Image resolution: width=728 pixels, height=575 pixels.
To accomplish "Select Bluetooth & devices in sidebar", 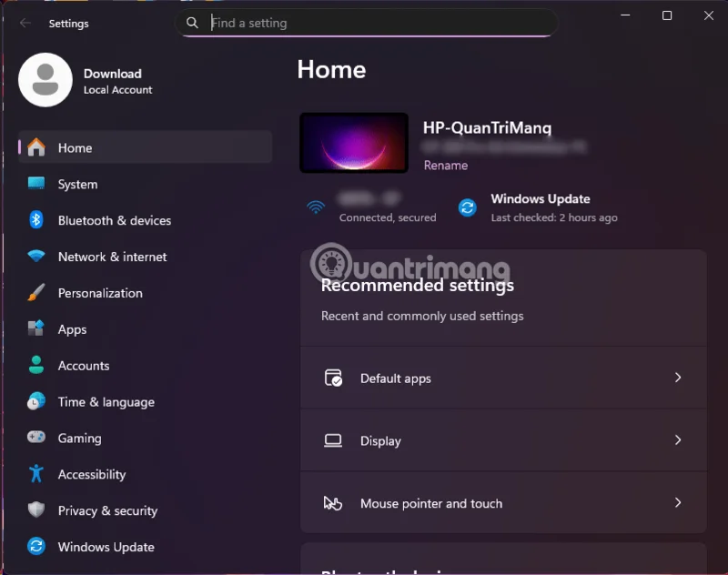I will [x=115, y=220].
